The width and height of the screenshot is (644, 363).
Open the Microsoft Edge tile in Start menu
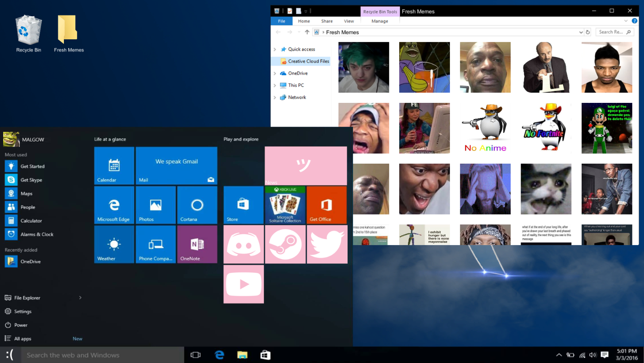(x=114, y=205)
